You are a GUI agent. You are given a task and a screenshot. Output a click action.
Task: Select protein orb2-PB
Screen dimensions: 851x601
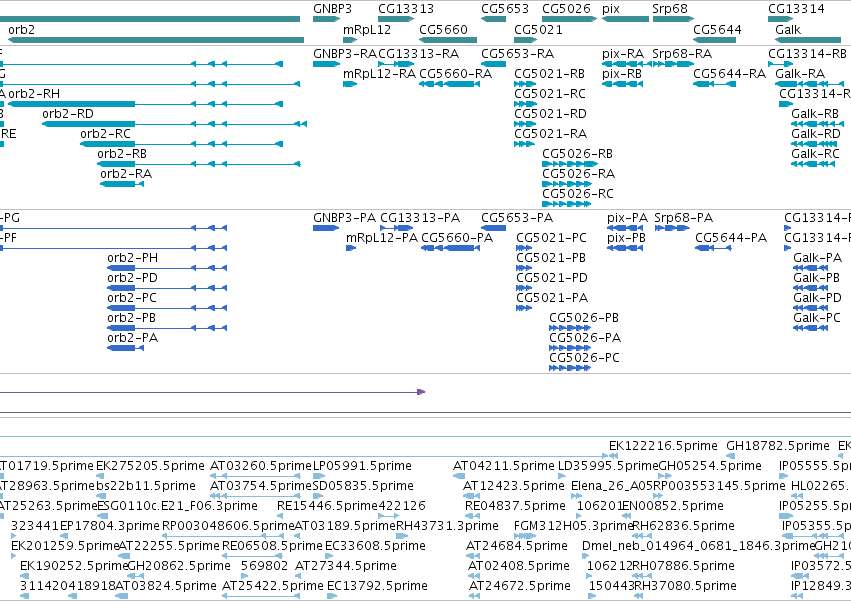(x=131, y=318)
